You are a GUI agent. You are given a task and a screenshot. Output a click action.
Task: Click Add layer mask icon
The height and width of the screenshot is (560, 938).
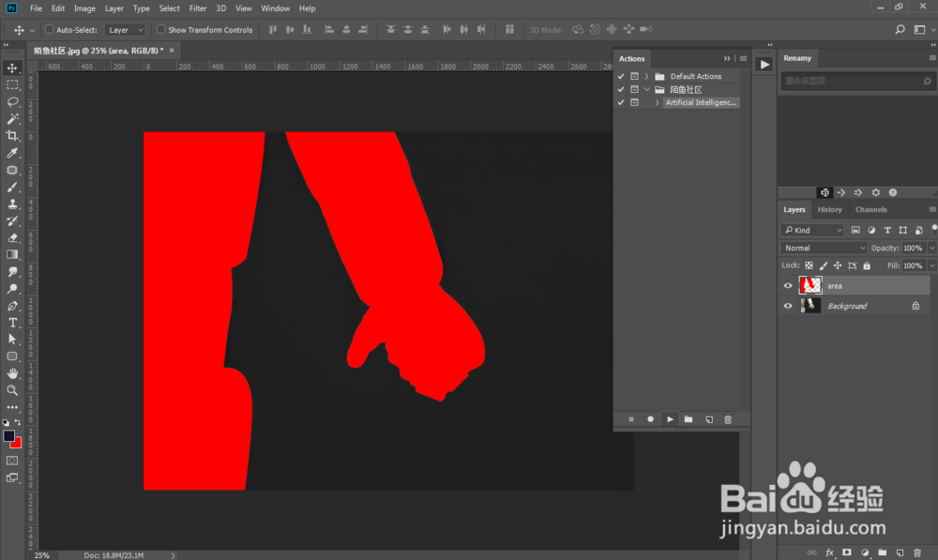coord(846,552)
